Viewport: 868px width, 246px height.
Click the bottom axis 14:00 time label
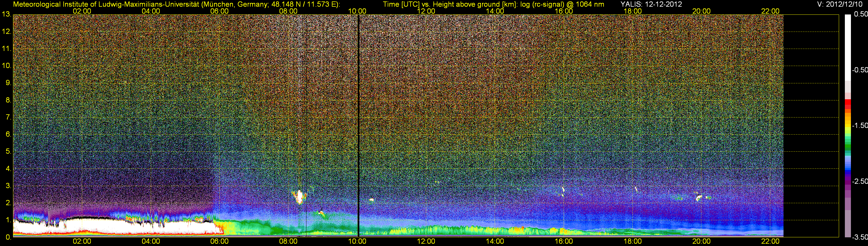tap(495, 241)
